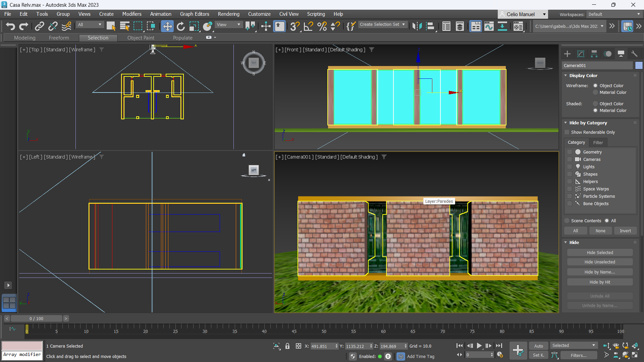644x362 pixels.
Task: Activate the Select and Move tool
Action: (x=167, y=26)
